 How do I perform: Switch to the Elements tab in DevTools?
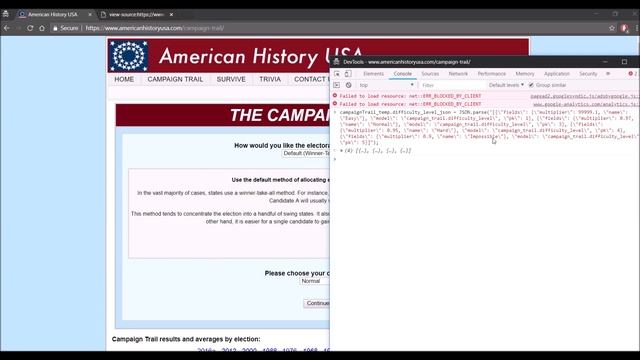373,74
